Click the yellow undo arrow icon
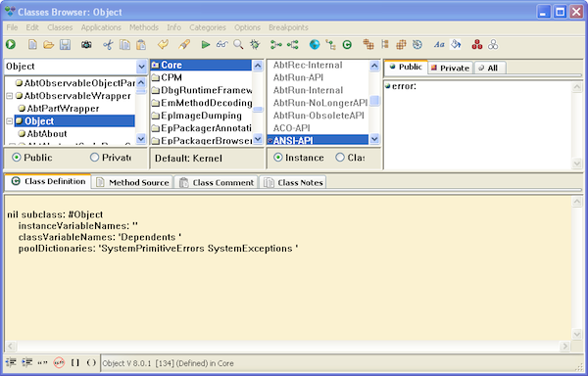Viewport: 588px width, 376px height. pyautogui.click(x=163, y=45)
